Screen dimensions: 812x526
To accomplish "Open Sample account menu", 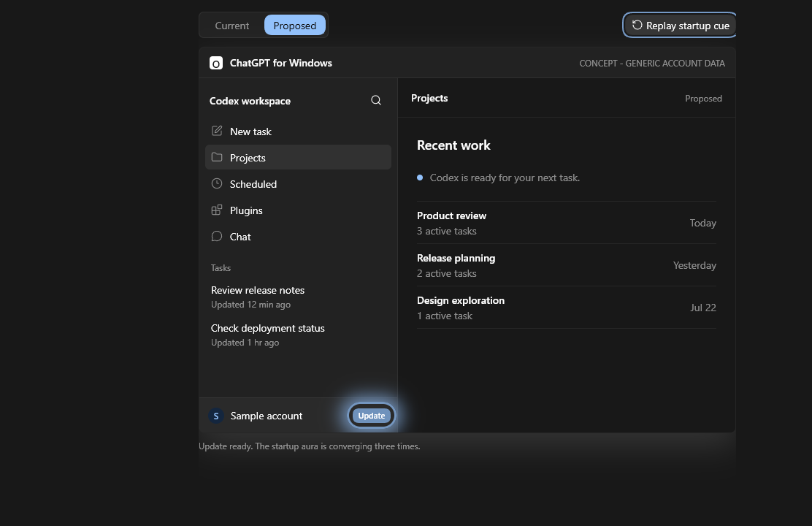I will coord(267,416).
